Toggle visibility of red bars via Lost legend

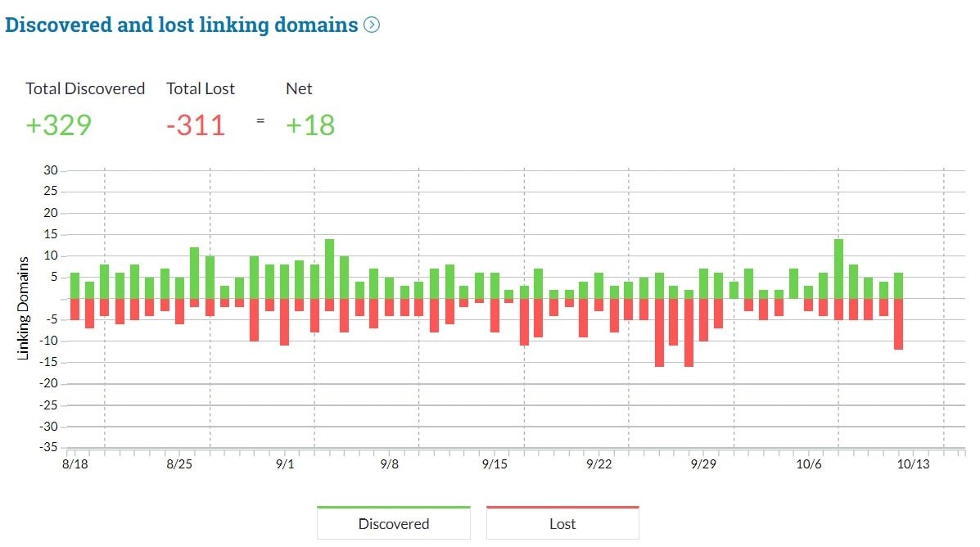pyautogui.click(x=562, y=522)
